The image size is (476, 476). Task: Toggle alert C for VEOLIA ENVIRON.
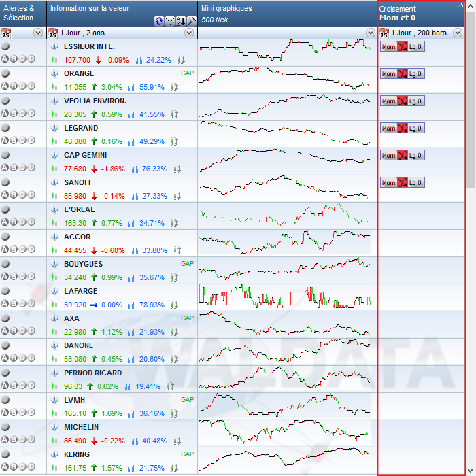[x=22, y=114]
